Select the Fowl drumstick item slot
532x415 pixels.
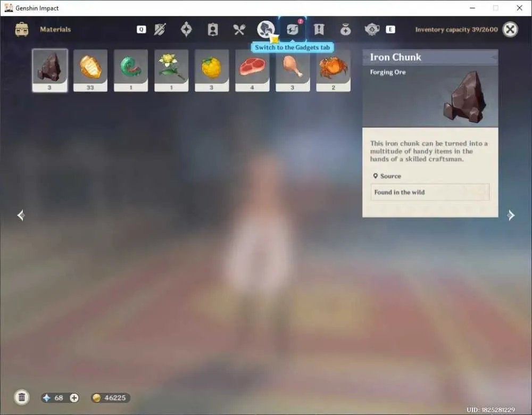click(x=293, y=70)
